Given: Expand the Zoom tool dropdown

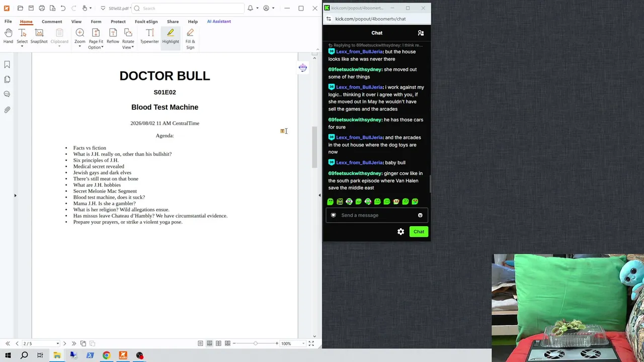Looking at the screenshot, I should point(79,47).
